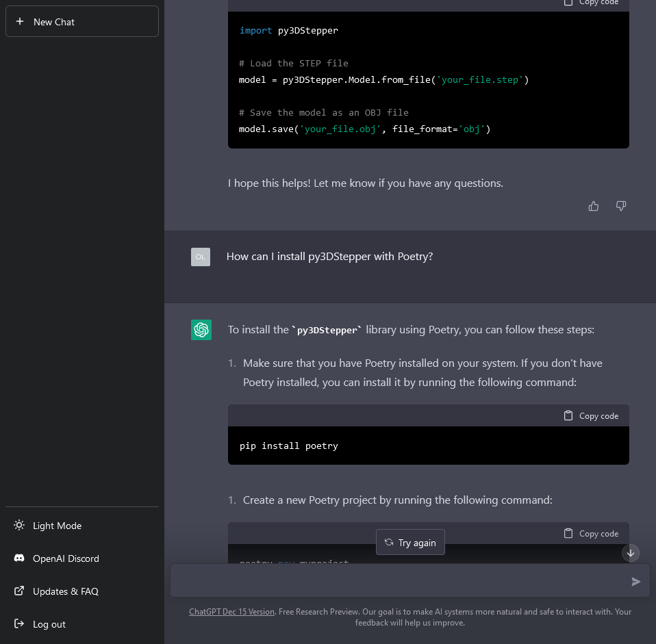
Task: Click the clipboard icon above pip install
Action: 568,416
